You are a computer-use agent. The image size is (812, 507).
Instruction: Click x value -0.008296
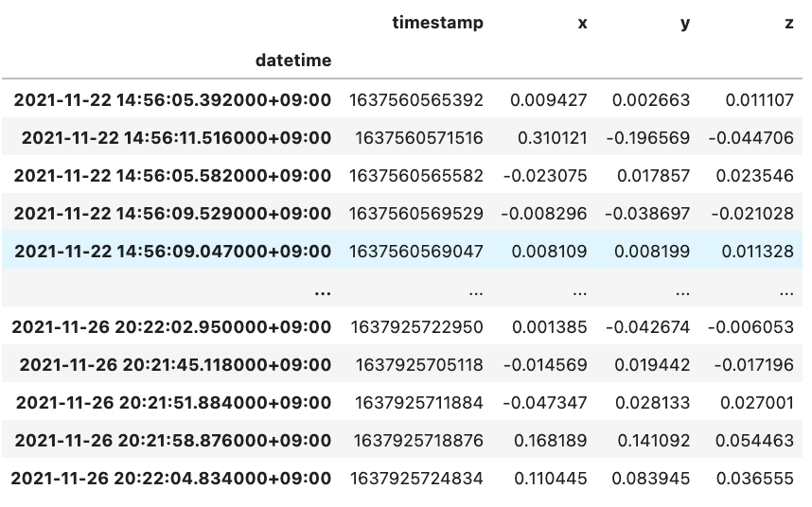(544, 213)
